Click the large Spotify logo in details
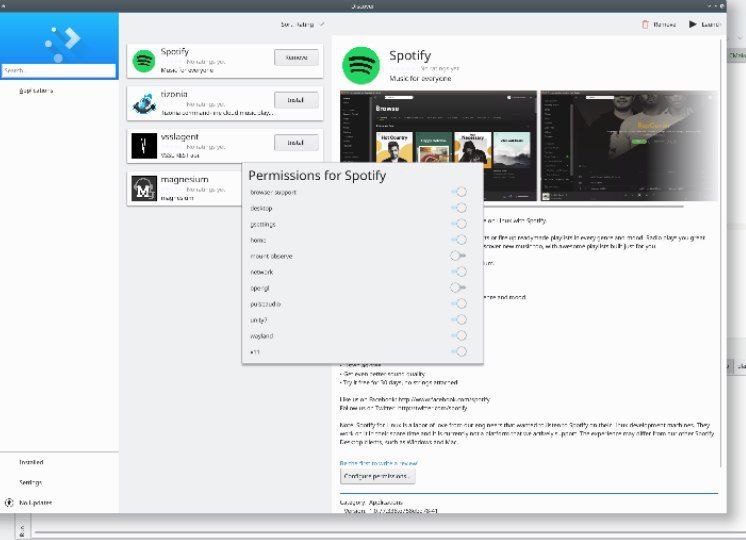Viewport: 746px width, 540px height. (x=361, y=66)
